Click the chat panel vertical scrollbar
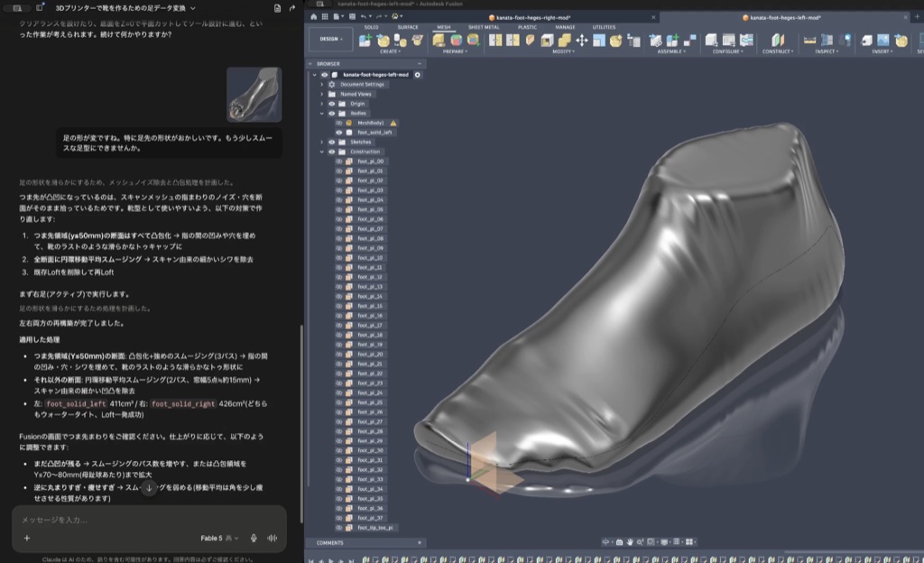Viewport: 924px width, 563px height. [x=301, y=424]
